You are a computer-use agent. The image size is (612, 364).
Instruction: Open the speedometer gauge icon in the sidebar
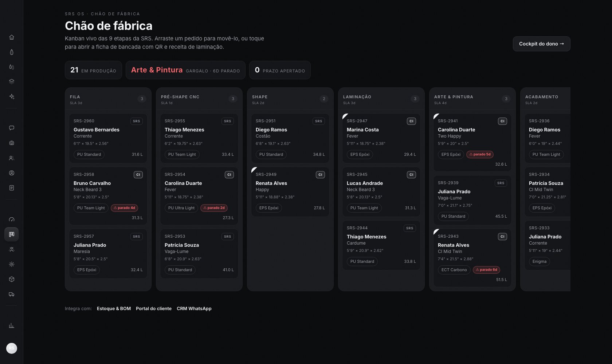(x=12, y=219)
